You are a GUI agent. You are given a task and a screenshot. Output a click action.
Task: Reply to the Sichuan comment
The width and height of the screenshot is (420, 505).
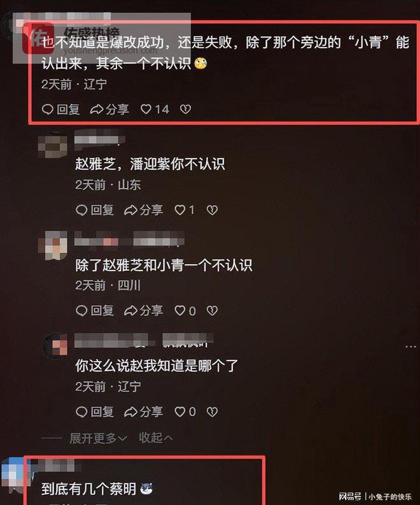tap(95, 311)
